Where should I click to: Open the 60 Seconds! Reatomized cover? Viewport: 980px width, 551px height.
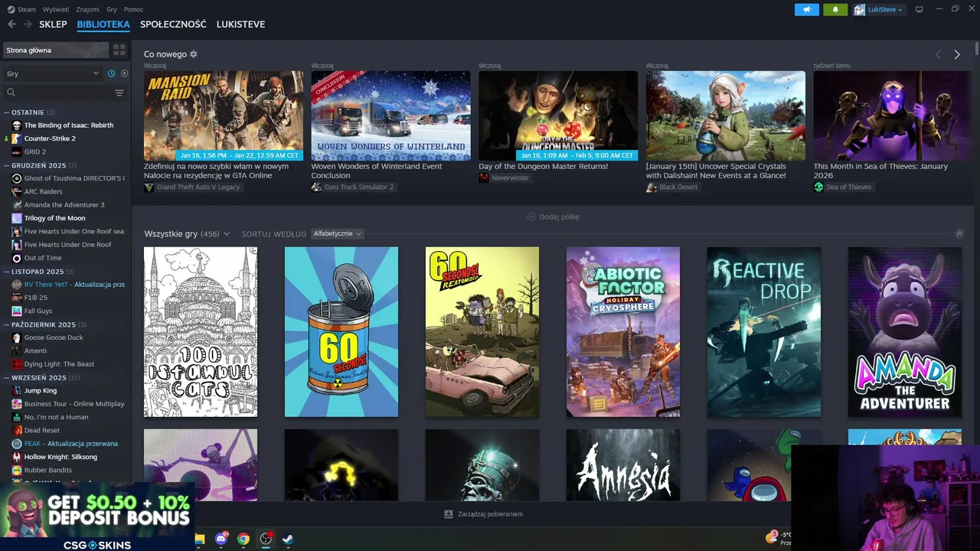[x=482, y=332]
